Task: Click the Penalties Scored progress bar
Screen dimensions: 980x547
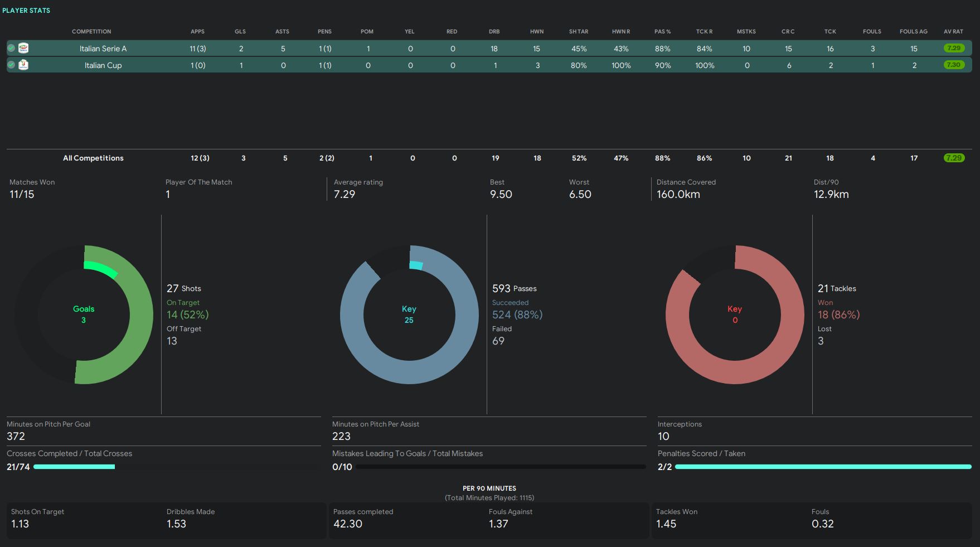Action: click(823, 467)
